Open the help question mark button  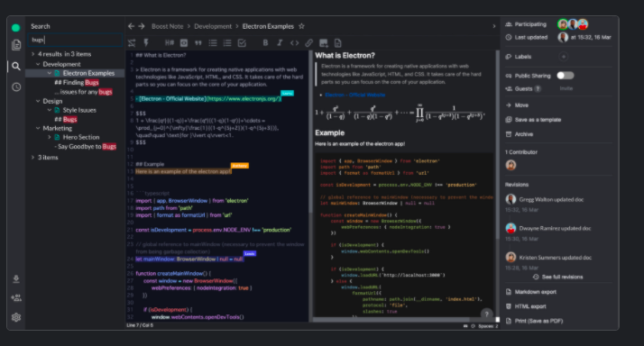[487, 314]
